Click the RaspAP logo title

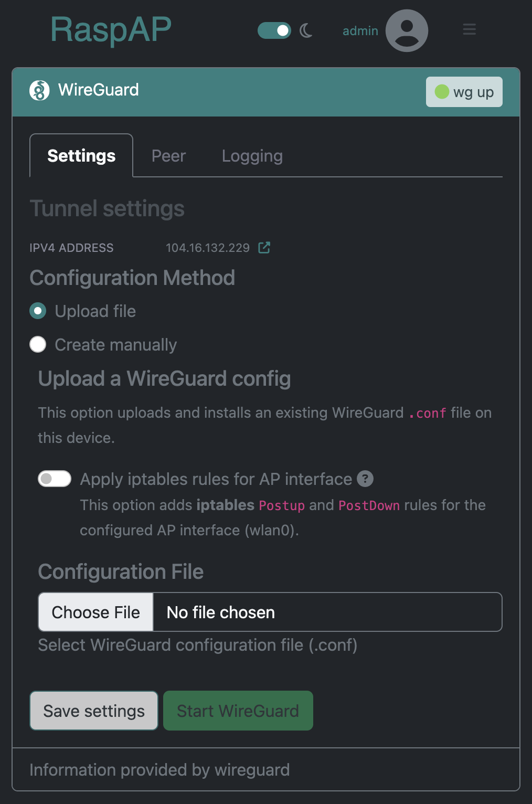click(111, 30)
